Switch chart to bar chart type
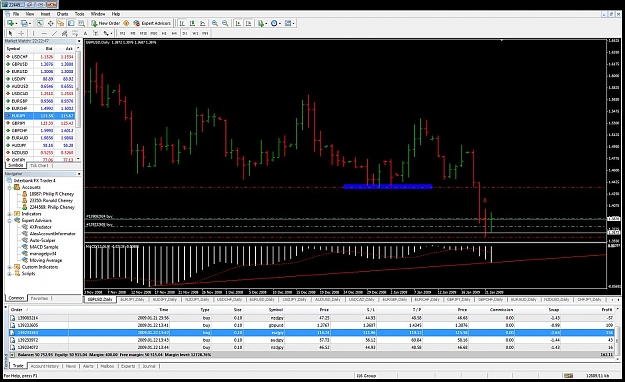The height and width of the screenshot is (382, 625). pyautogui.click(x=182, y=23)
